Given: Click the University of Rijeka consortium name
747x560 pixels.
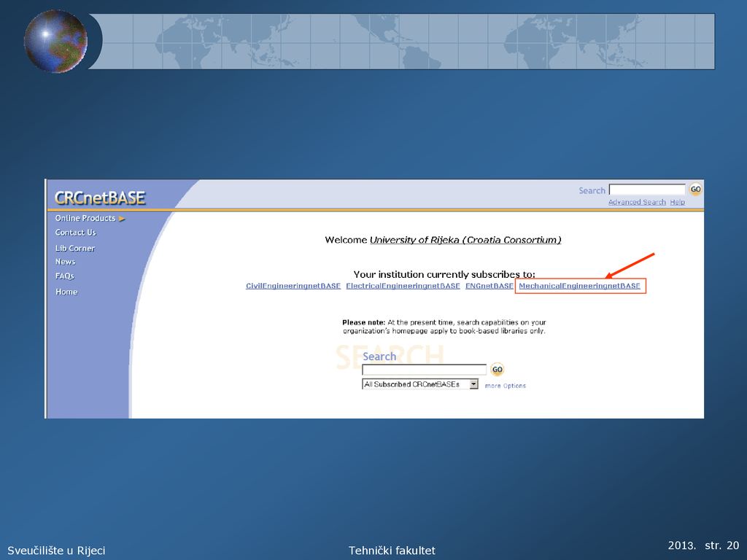Looking at the screenshot, I should (x=465, y=239).
